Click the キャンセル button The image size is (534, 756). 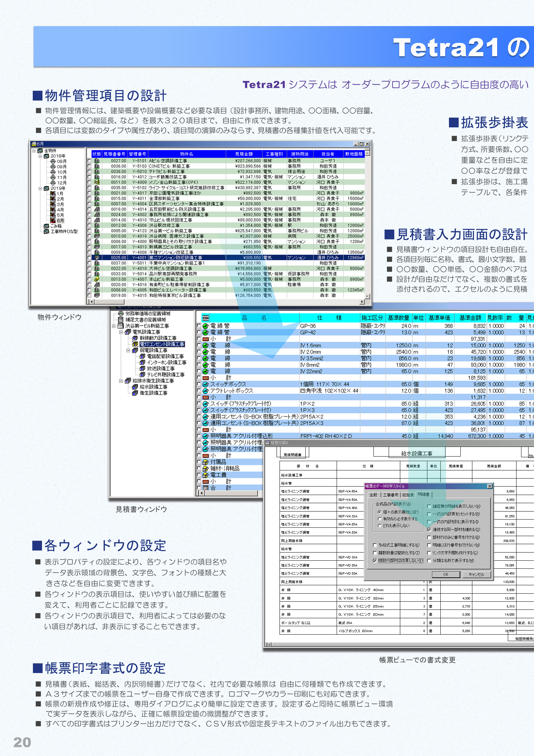[477, 575]
